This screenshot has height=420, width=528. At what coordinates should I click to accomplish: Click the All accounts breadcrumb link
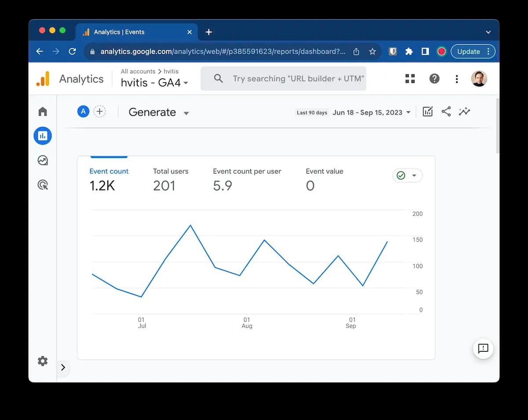pos(138,71)
